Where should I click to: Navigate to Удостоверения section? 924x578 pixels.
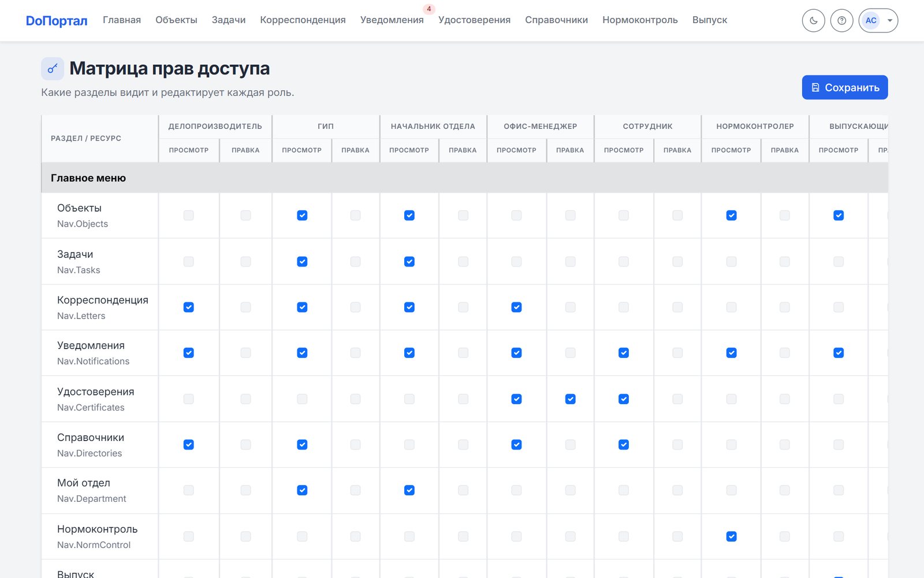[474, 20]
